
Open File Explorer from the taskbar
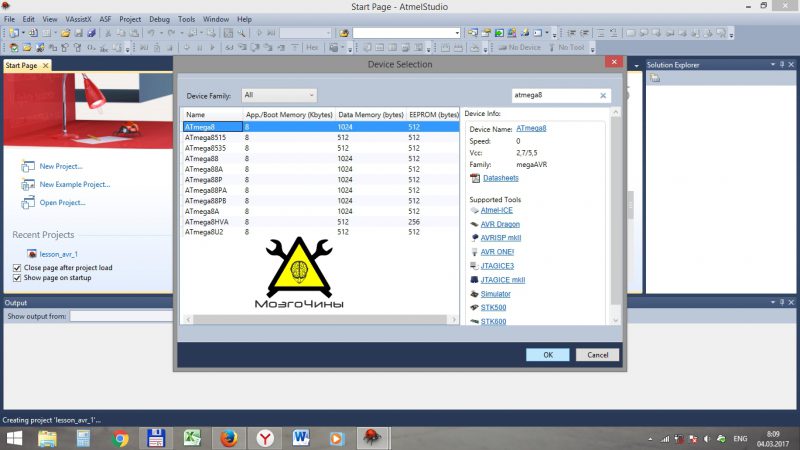coord(47,438)
